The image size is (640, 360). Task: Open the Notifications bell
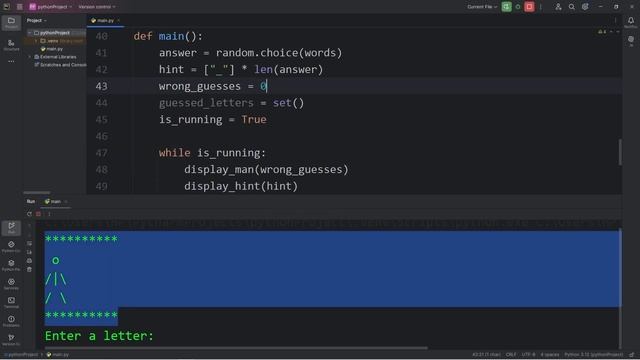click(x=631, y=22)
